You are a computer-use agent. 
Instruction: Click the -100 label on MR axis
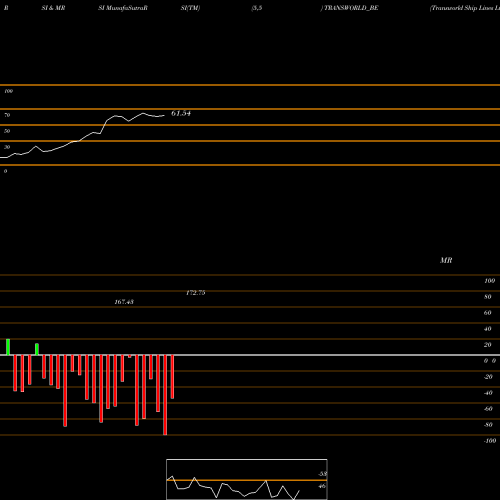pyautogui.click(x=490, y=441)
